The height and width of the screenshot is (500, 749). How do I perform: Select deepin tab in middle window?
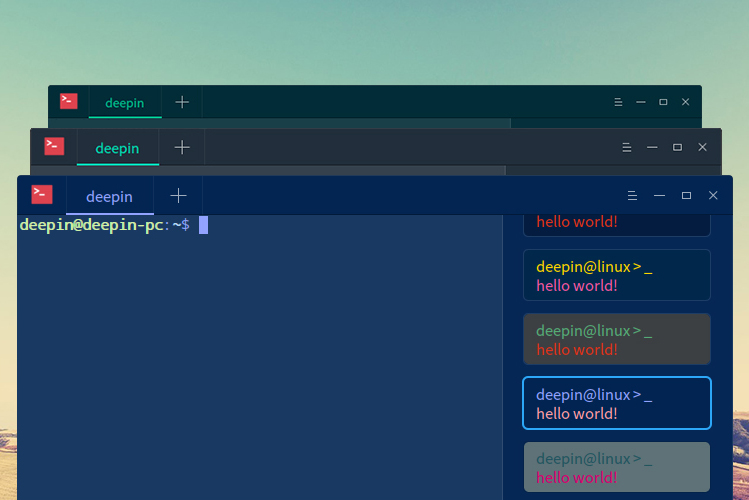pyautogui.click(x=118, y=148)
